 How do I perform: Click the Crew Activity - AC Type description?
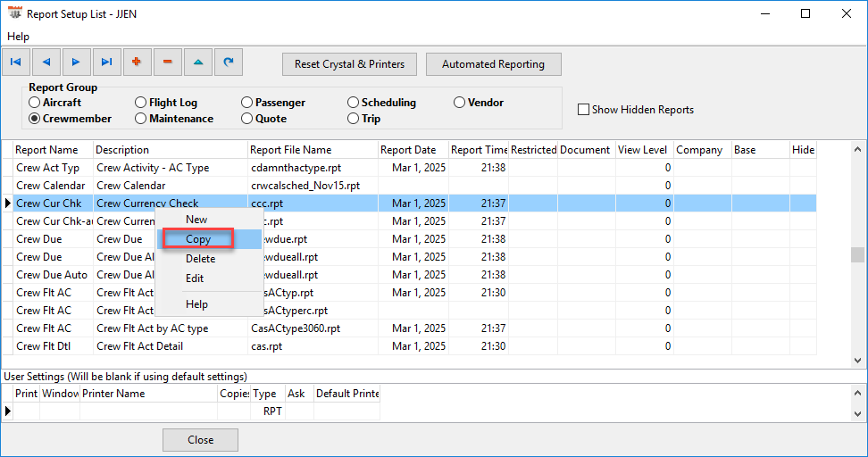point(153,168)
